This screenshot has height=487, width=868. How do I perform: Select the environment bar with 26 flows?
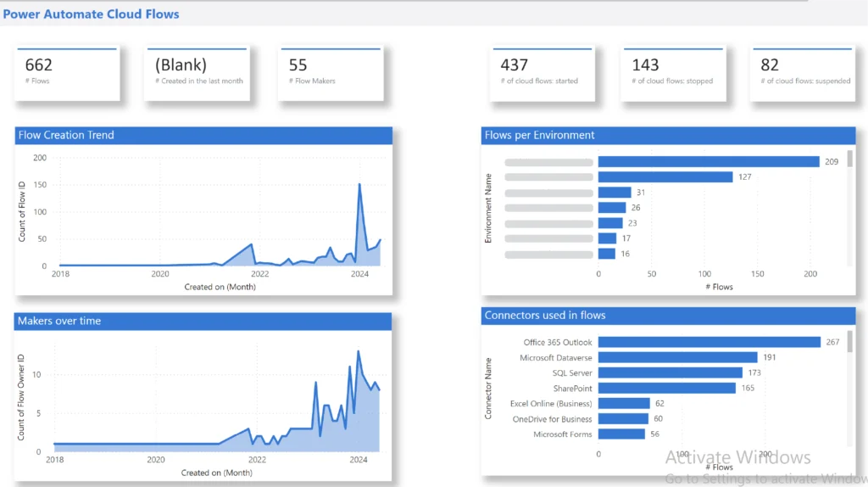click(x=612, y=207)
